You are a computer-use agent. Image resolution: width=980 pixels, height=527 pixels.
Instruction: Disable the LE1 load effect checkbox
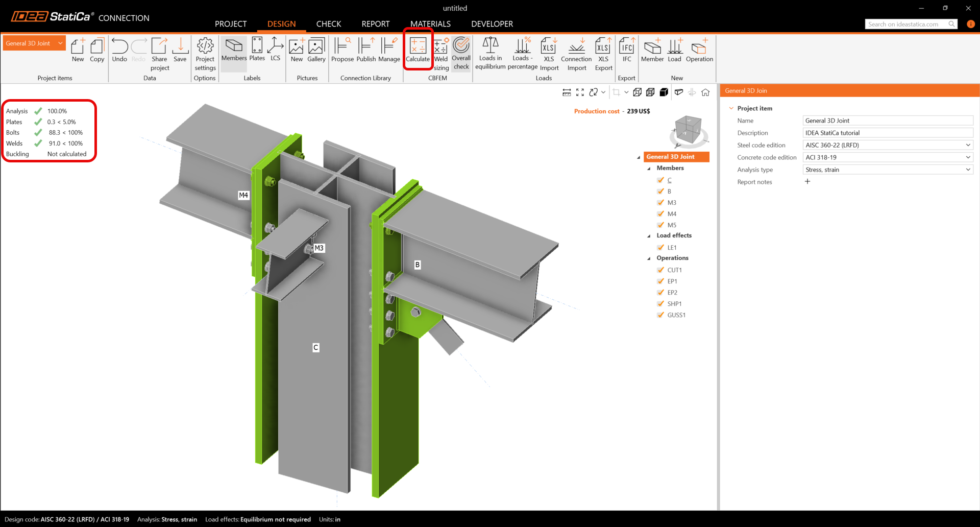coord(661,248)
